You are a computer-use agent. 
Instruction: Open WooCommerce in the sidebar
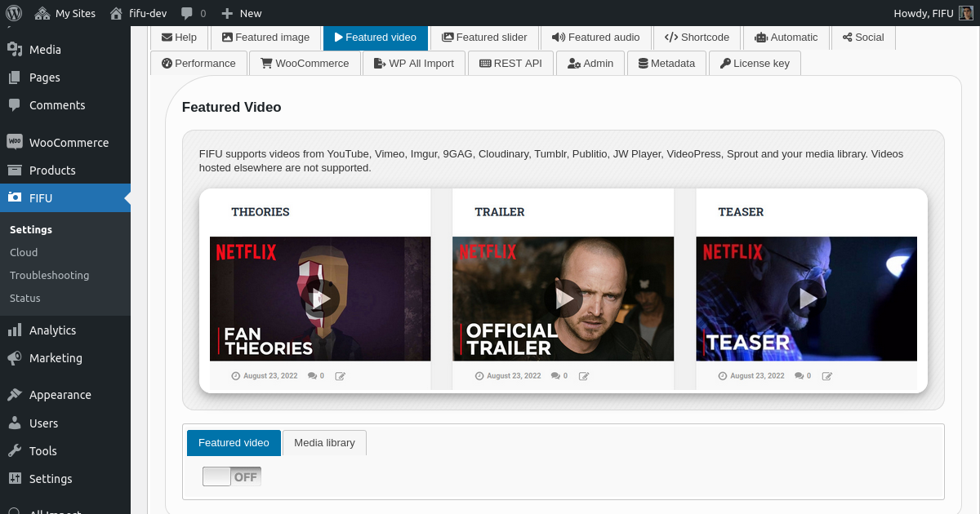(x=68, y=143)
